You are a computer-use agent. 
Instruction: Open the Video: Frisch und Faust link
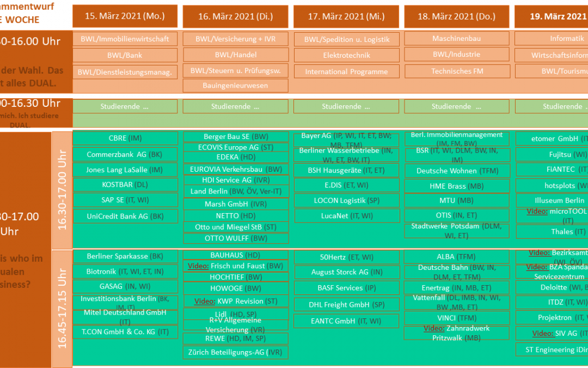pyautogui.click(x=235, y=266)
